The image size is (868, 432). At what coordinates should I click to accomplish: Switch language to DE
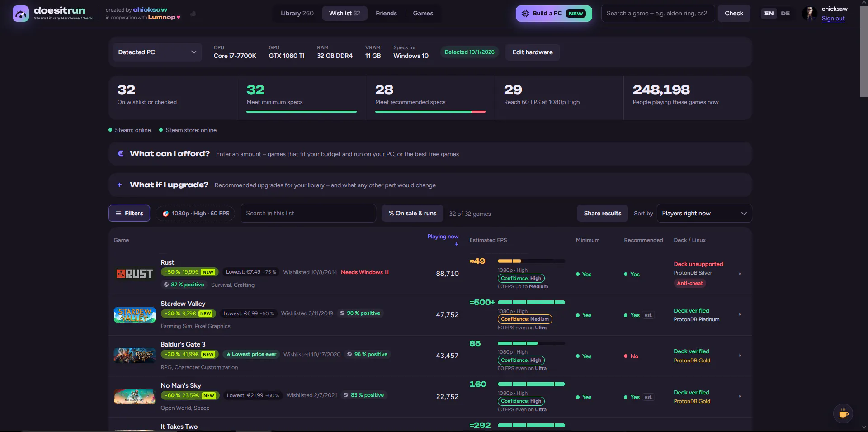point(785,14)
